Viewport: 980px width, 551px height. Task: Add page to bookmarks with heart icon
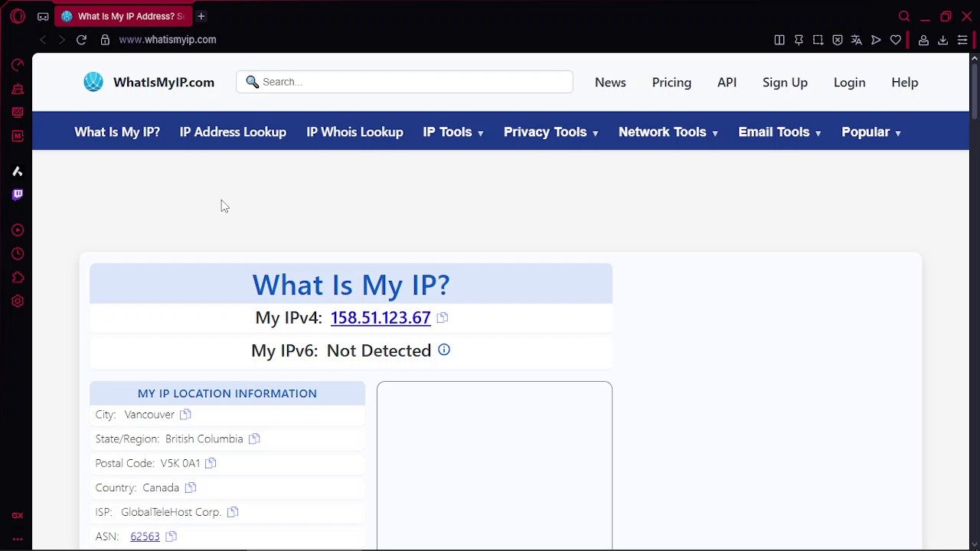click(x=895, y=40)
